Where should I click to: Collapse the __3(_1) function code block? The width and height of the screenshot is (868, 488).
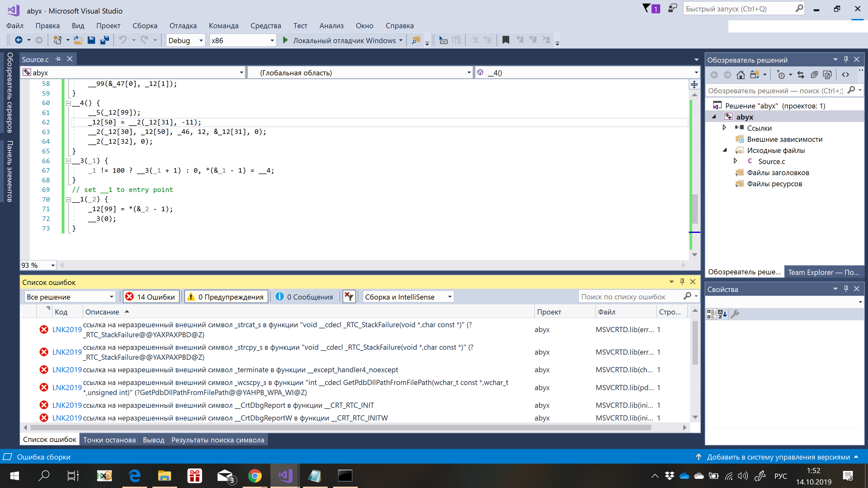click(68, 161)
